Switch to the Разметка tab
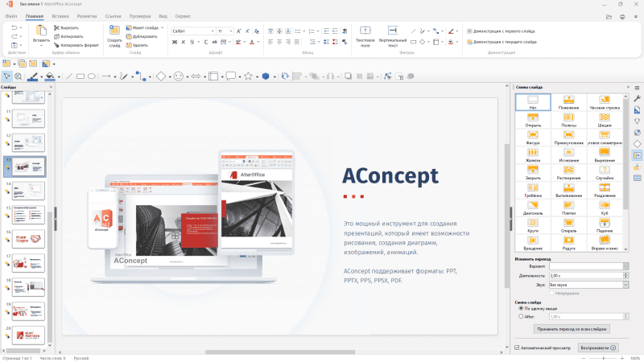This screenshot has width=644, height=362. 87,16
